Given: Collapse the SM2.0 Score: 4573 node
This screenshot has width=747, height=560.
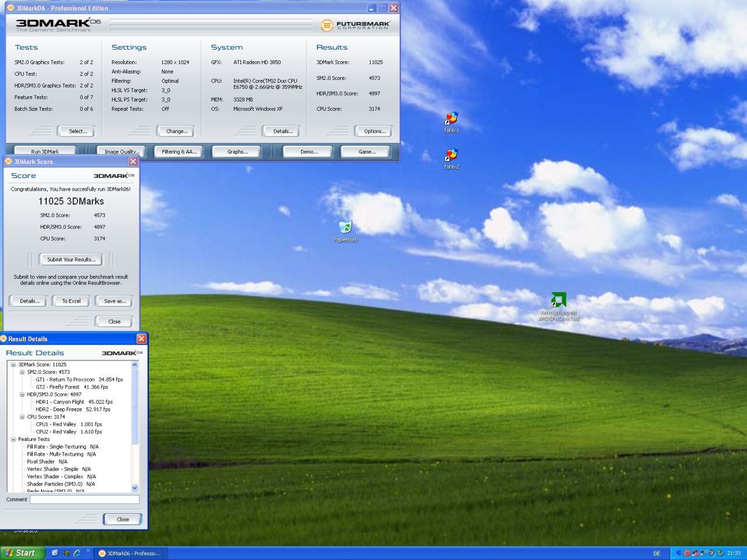Looking at the screenshot, I should pyautogui.click(x=22, y=372).
